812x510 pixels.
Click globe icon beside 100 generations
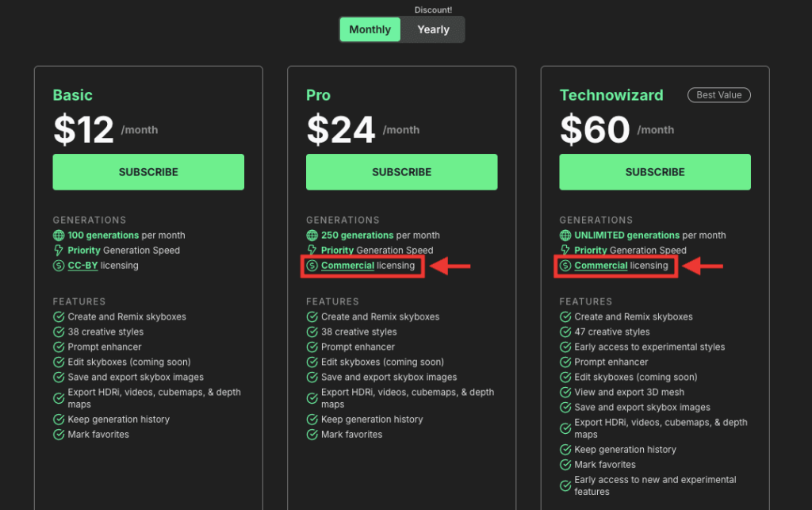(x=59, y=236)
